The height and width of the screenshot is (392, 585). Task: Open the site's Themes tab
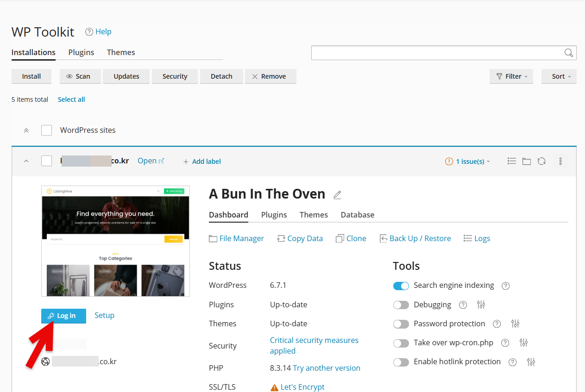(x=314, y=215)
